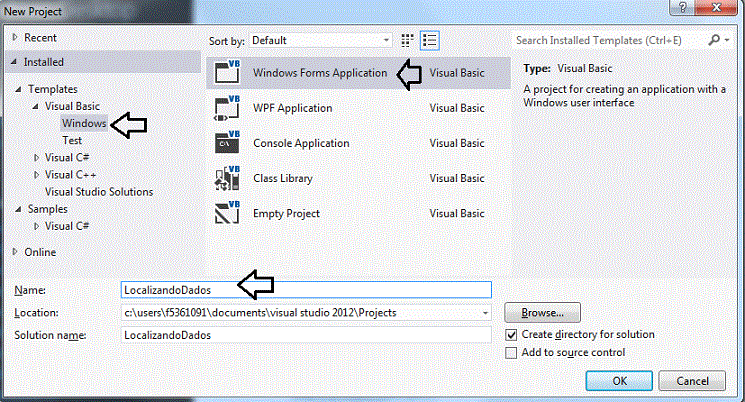Open the Sort by Default dropdown
The height and width of the screenshot is (402, 745).
coord(321,40)
